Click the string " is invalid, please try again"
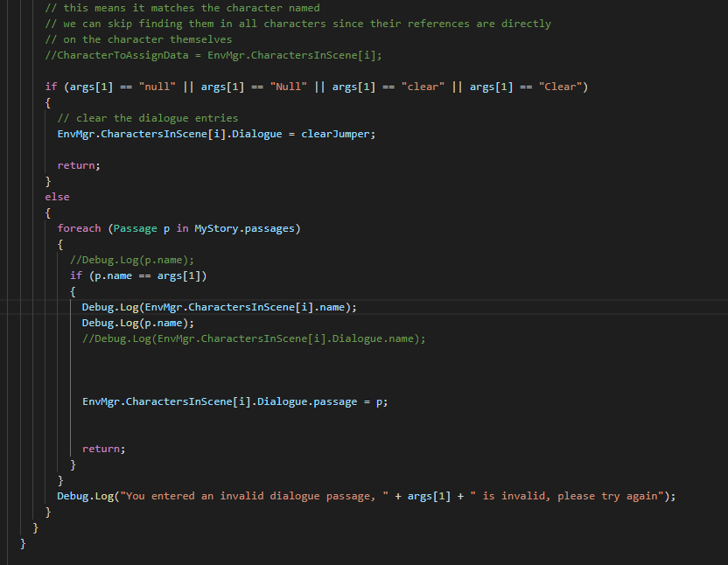The image size is (728, 565). point(567,496)
